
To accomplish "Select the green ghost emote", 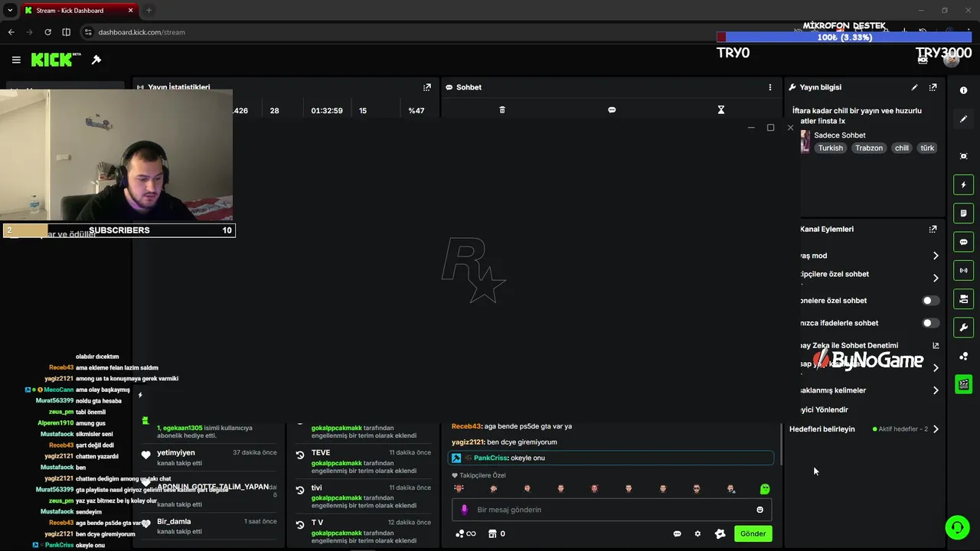I will click(764, 489).
